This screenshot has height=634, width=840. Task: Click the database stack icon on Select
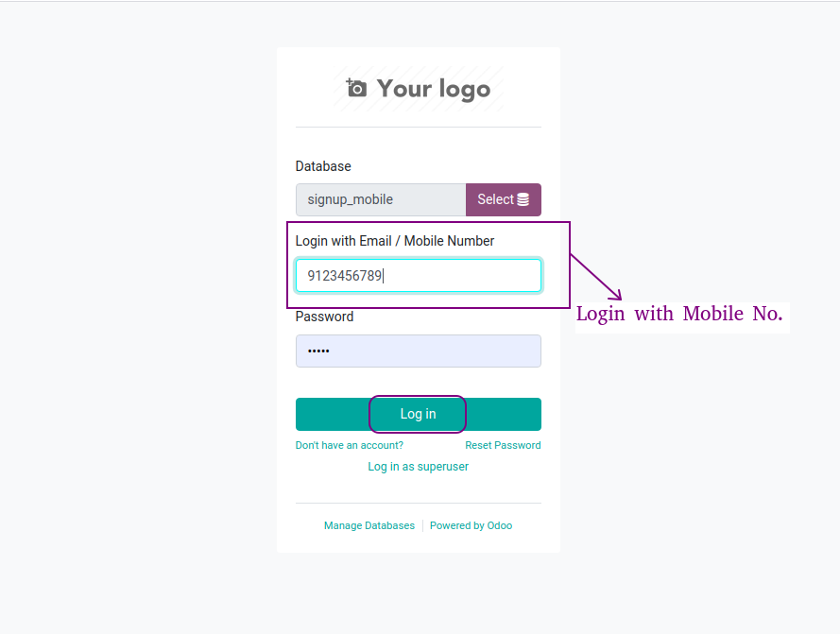pyautogui.click(x=523, y=199)
